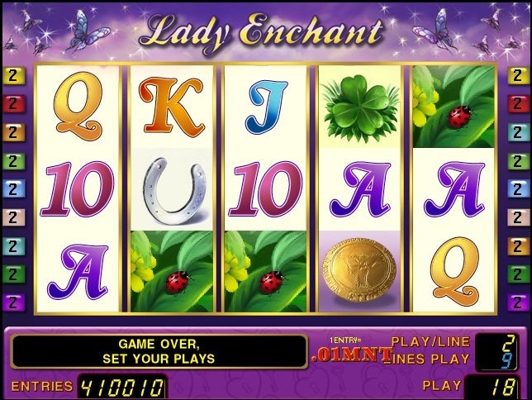The image size is (532, 400).
Task: Select the four-leaf clover symbol
Action: point(359,107)
